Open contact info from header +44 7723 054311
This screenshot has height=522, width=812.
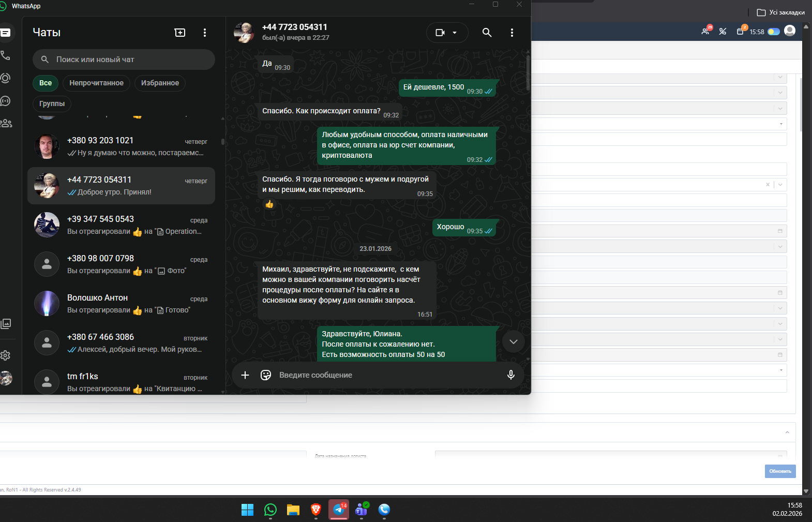coord(295,27)
